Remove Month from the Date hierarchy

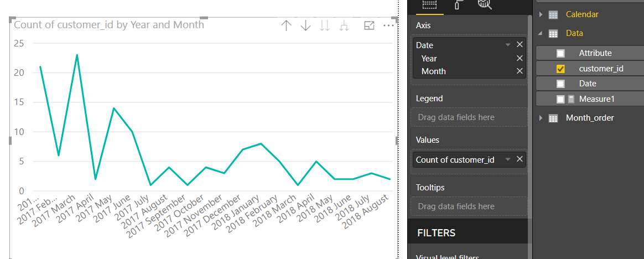[x=520, y=71]
